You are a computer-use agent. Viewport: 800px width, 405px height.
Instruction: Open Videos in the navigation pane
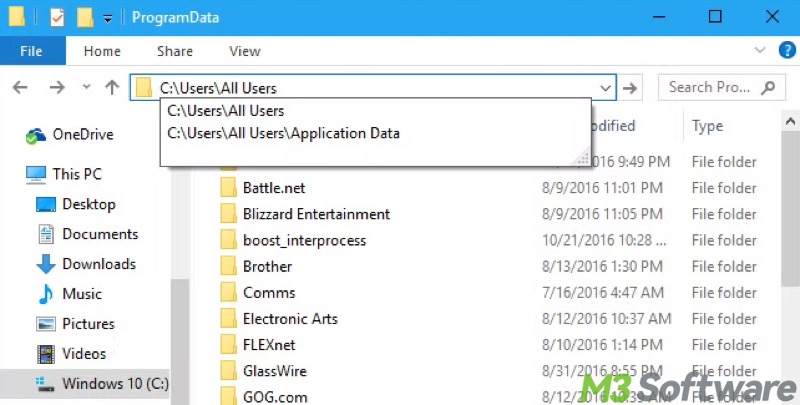[x=84, y=353]
